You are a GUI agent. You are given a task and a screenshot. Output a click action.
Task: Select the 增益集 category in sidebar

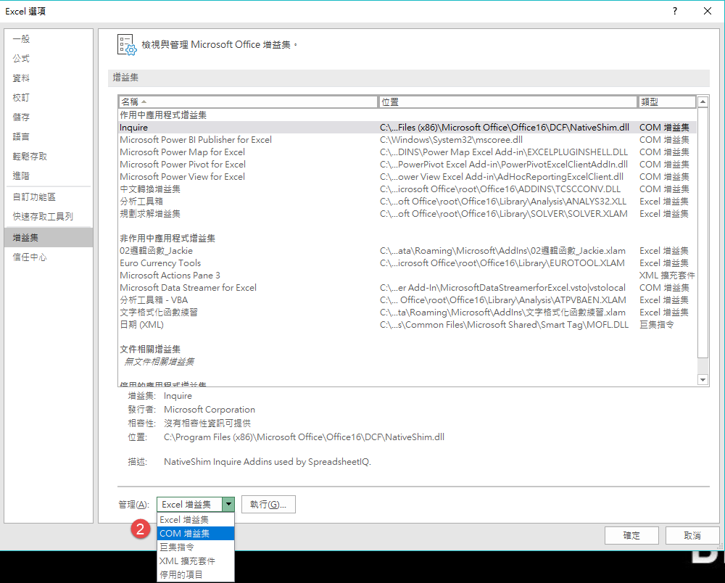[x=49, y=238]
